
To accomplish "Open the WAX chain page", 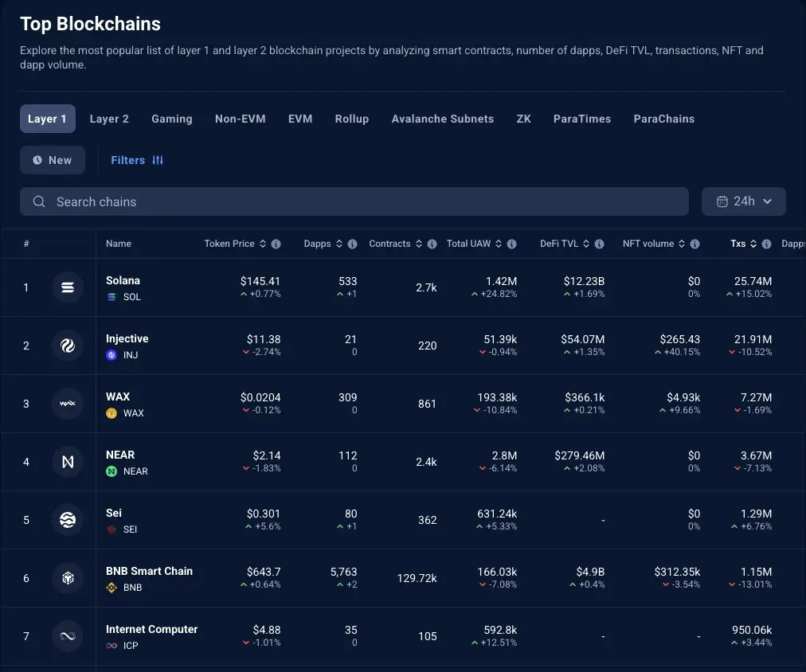I will [118, 397].
